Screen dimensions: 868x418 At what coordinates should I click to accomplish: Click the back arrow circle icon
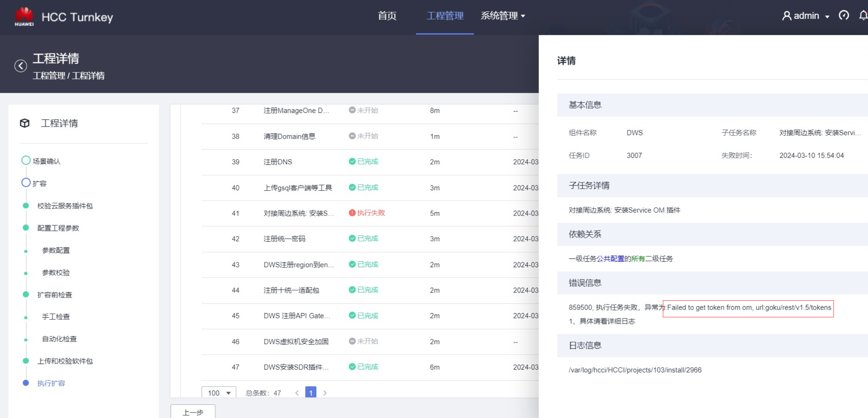[21, 65]
